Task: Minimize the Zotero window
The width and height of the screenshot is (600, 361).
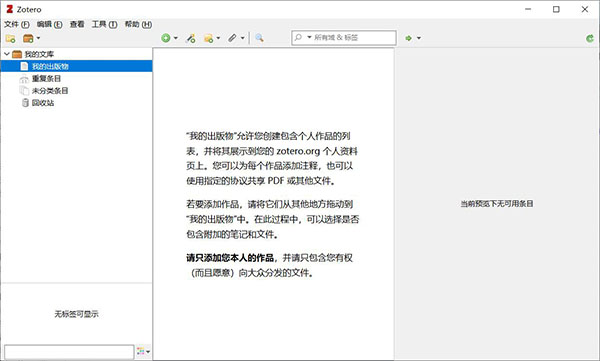Action: 528,9
